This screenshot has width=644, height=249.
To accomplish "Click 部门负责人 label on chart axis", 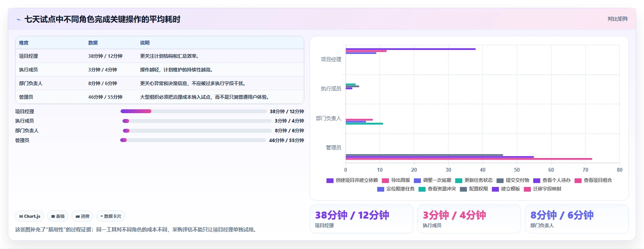I will point(328,118).
